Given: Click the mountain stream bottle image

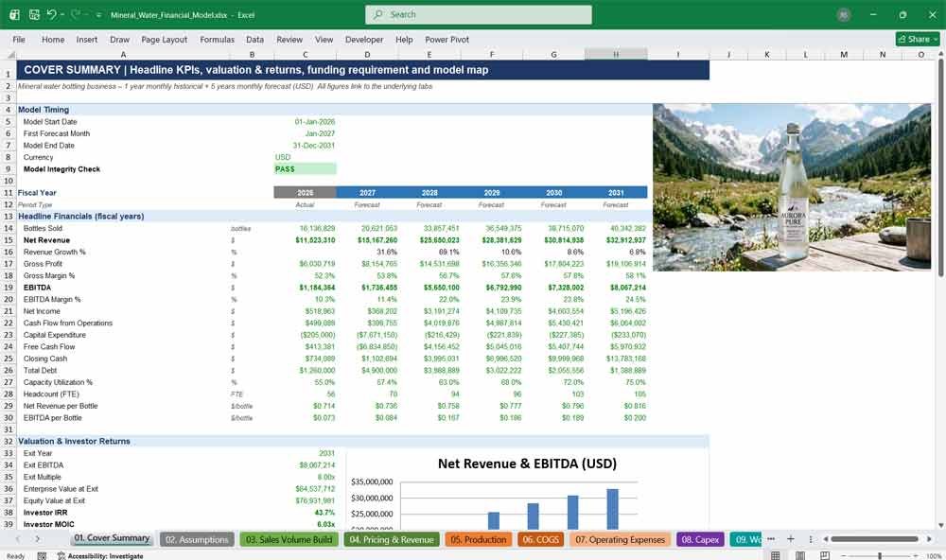Looking at the screenshot, I should coord(792,187).
